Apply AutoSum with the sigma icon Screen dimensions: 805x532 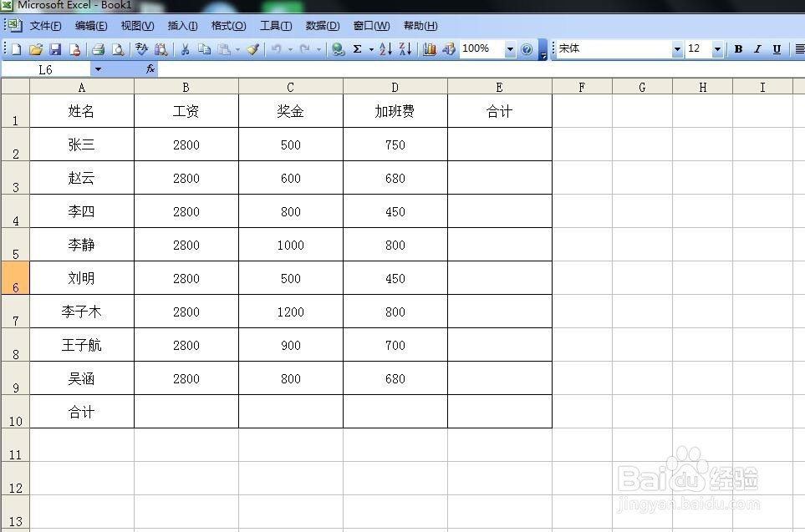click(357, 49)
